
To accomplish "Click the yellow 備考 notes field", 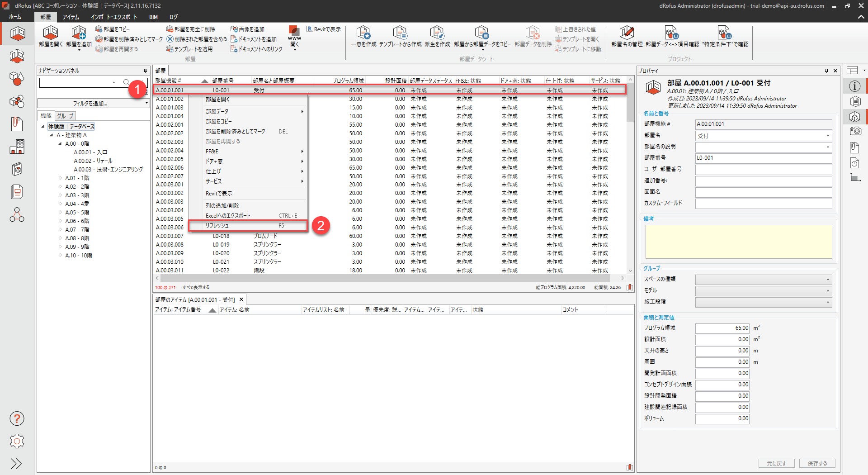I will [x=738, y=242].
